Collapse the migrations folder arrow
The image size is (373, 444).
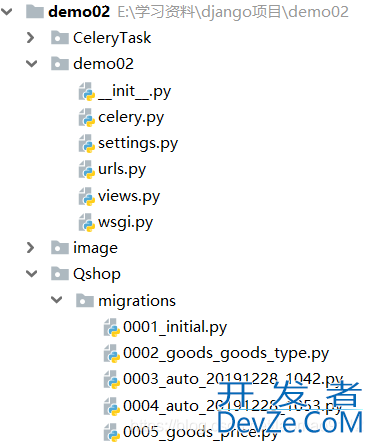click(x=57, y=300)
